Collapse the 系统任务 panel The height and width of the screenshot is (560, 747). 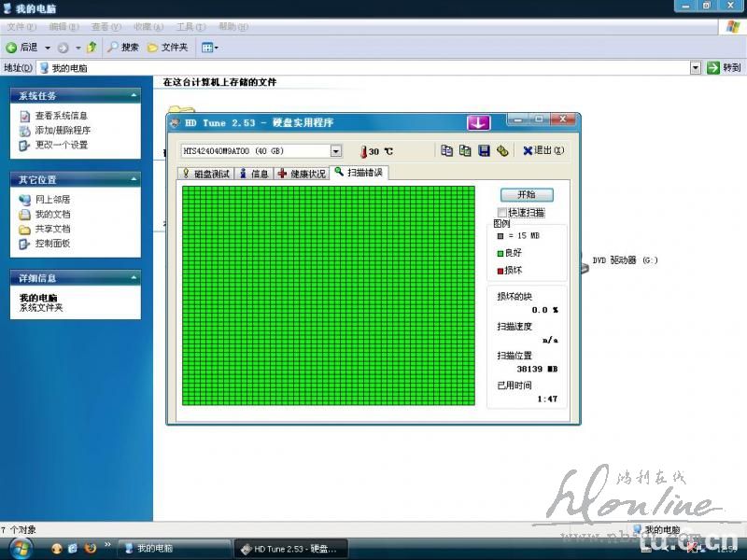click(134, 95)
